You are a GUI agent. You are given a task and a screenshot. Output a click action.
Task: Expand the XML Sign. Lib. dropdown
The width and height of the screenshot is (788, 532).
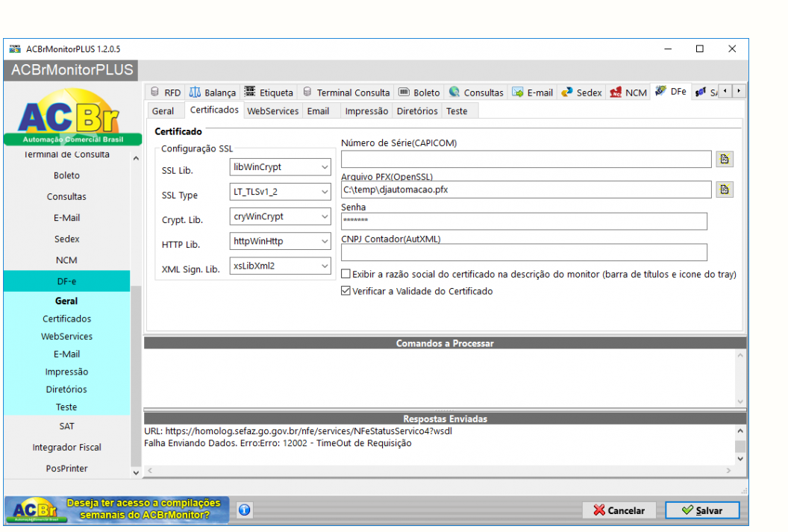coord(325,266)
